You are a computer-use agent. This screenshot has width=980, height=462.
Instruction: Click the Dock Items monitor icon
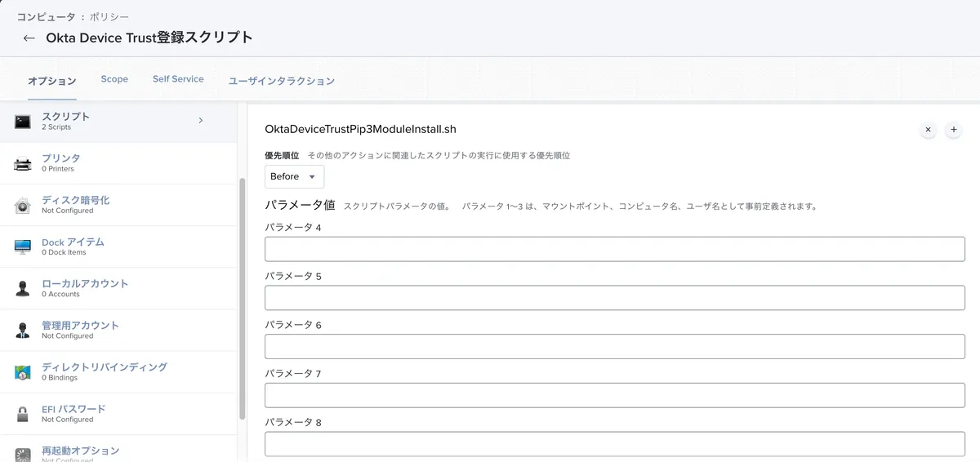tap(22, 247)
